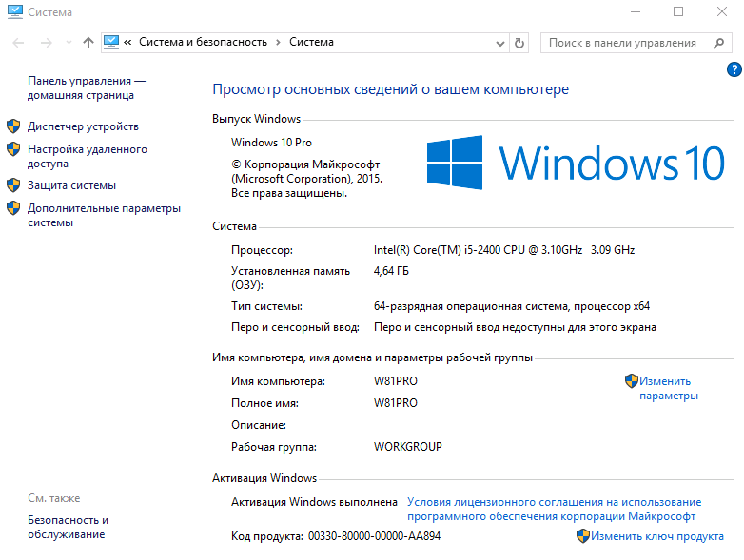This screenshot has width=744, height=560.
Task: Go up one level with Up arrow
Action: click(x=88, y=43)
